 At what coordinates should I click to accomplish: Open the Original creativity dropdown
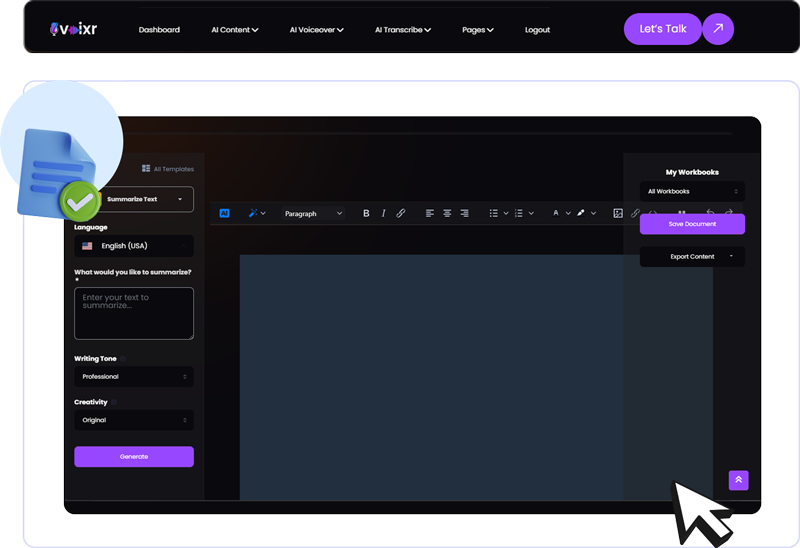click(x=134, y=420)
